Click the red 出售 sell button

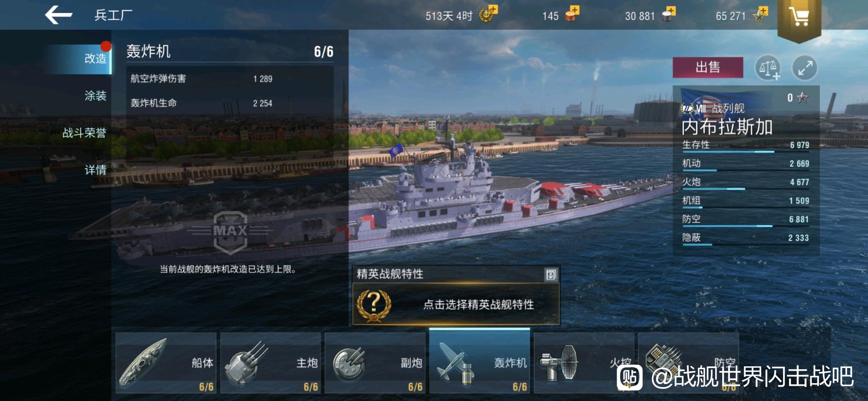[708, 67]
